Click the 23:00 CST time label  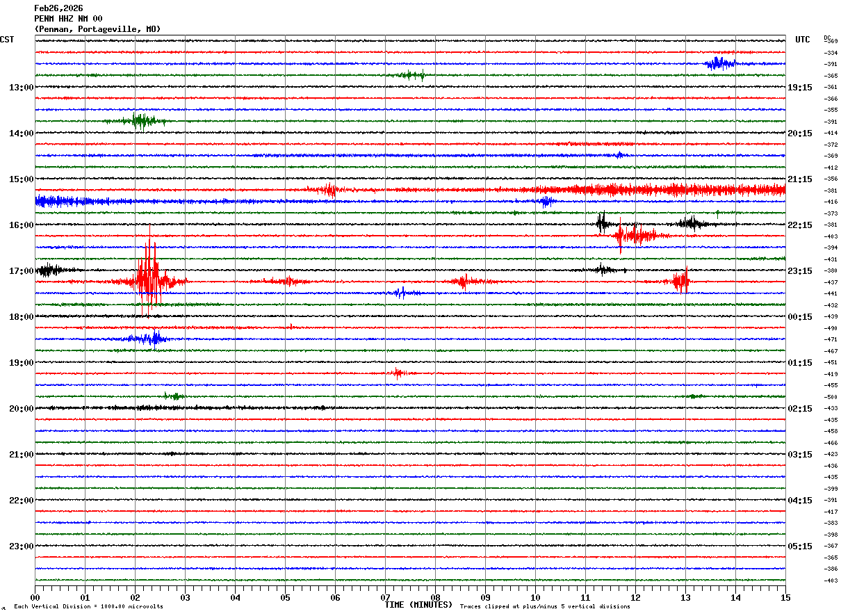(x=21, y=546)
